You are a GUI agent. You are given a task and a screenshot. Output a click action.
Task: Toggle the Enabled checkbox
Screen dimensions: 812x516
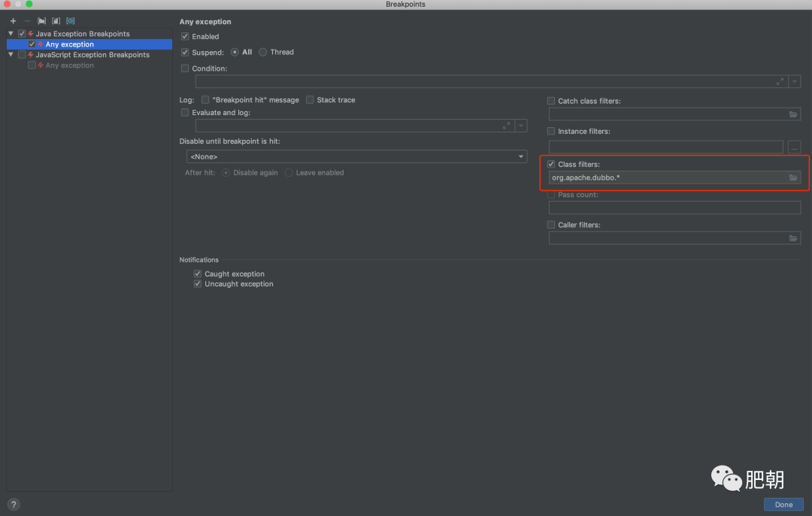[185, 37]
